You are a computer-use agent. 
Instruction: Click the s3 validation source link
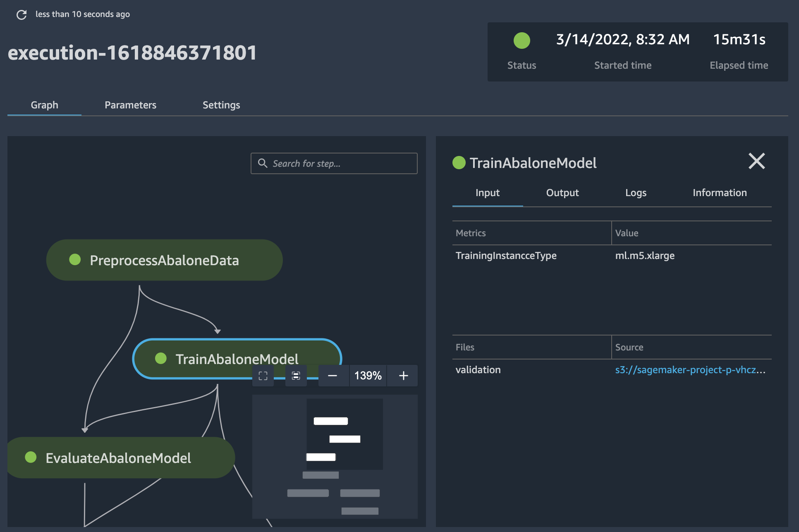click(x=690, y=369)
